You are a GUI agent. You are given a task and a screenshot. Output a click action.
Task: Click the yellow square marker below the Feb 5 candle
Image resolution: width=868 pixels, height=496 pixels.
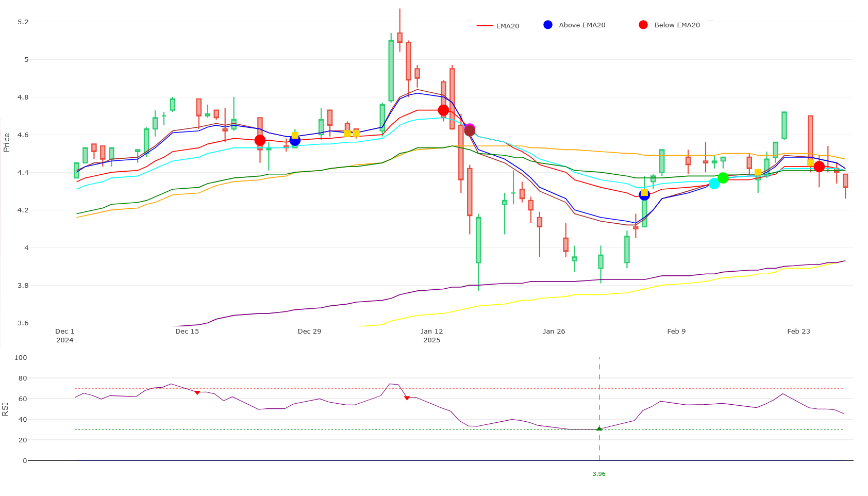pos(644,192)
